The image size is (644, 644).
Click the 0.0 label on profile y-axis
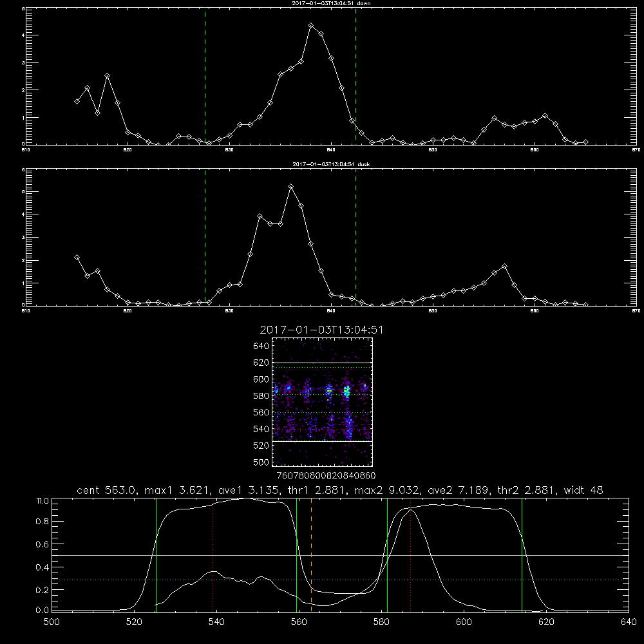pos(43,611)
